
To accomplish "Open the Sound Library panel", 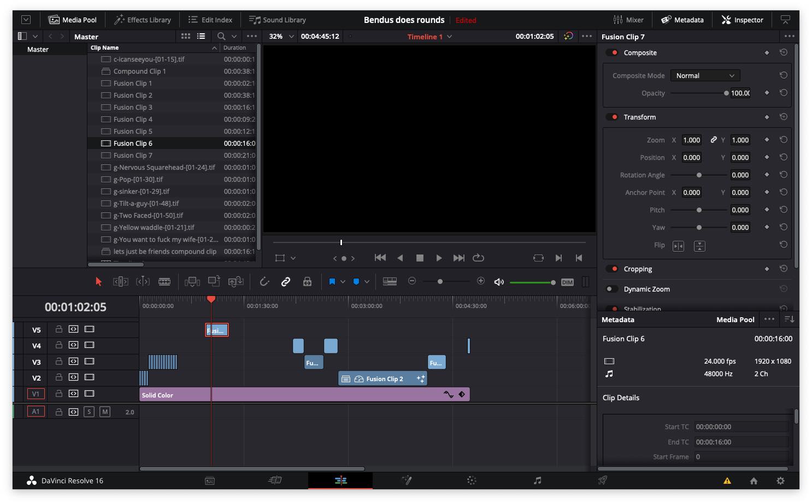I will coord(278,20).
